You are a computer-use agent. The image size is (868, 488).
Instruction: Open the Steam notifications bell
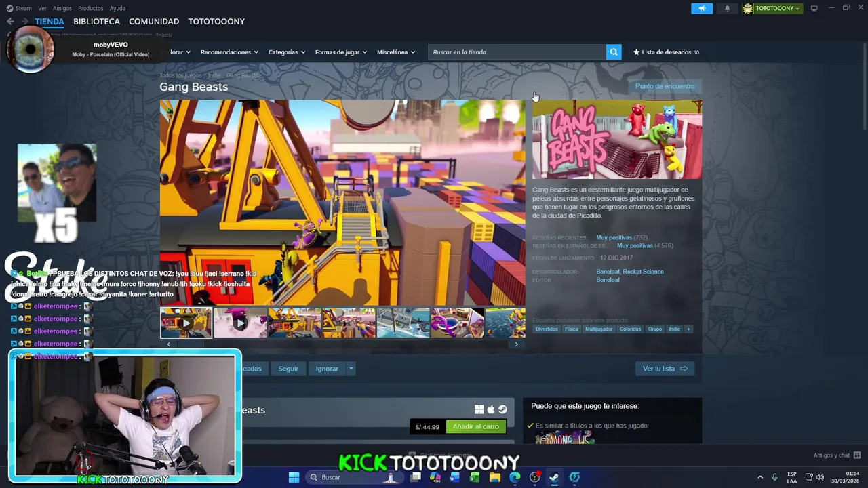(x=728, y=8)
